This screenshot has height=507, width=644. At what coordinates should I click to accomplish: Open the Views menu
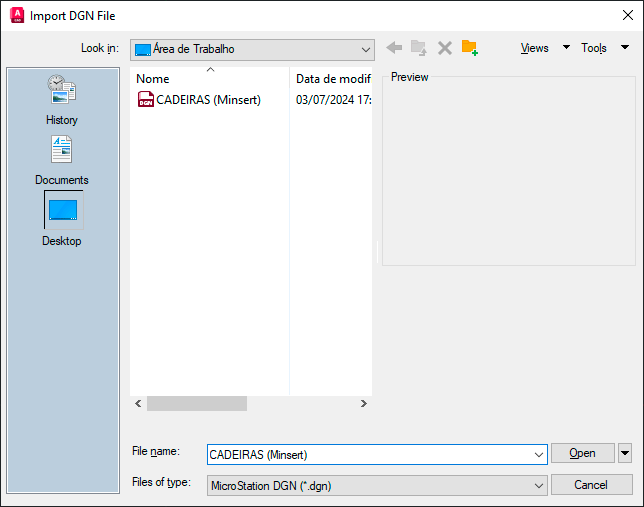click(544, 48)
